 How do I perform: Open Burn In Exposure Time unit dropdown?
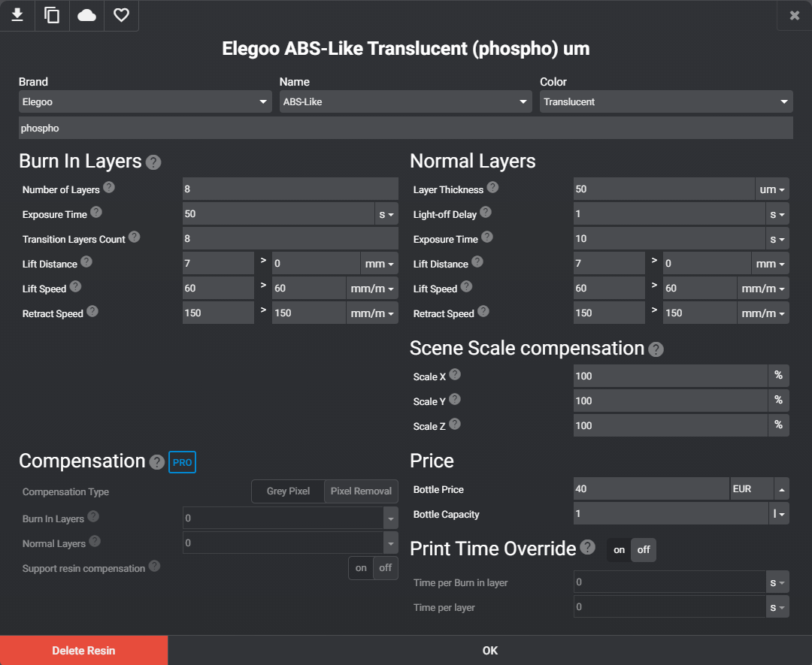coord(386,214)
